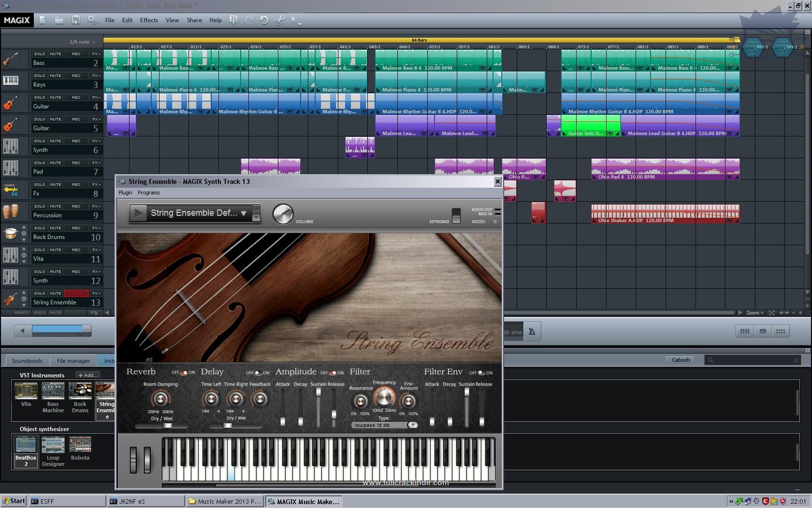Image resolution: width=812 pixels, height=508 pixels.
Task: Select Vita in VST Instruments
Action: 26,395
